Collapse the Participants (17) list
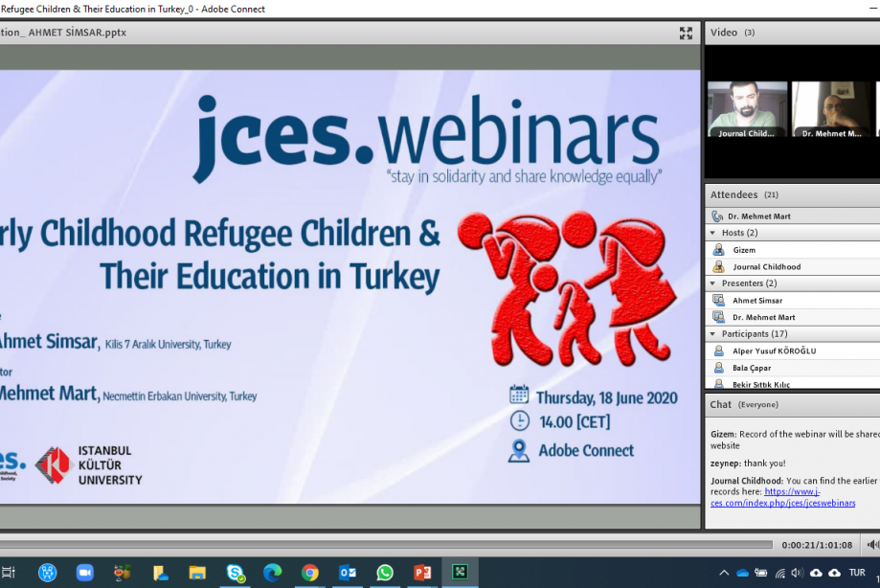 [711, 333]
